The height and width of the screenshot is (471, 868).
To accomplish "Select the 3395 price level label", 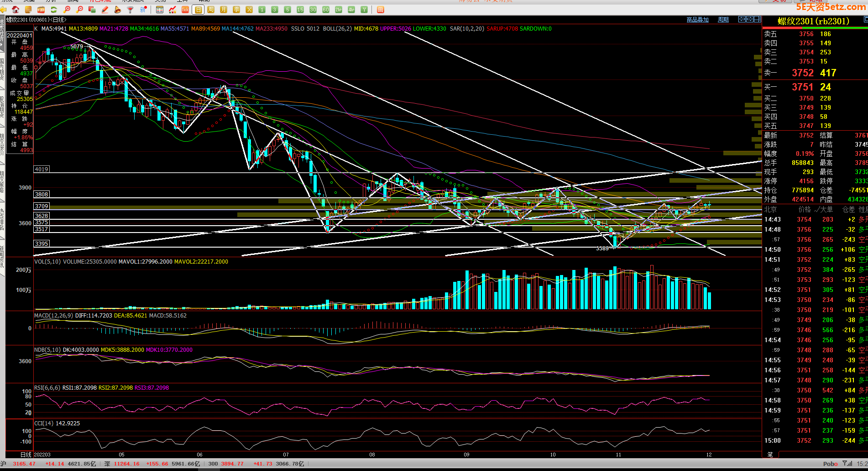I will pos(42,243).
